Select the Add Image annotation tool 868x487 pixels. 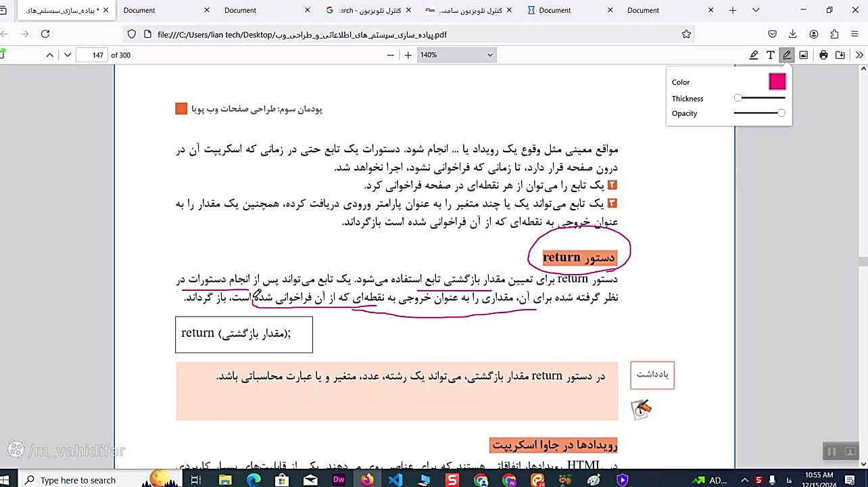pos(803,55)
